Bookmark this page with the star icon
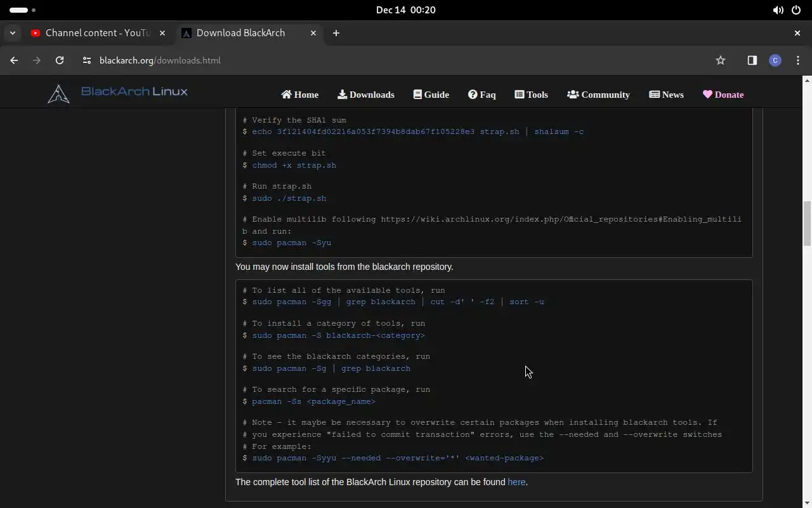 (721, 60)
